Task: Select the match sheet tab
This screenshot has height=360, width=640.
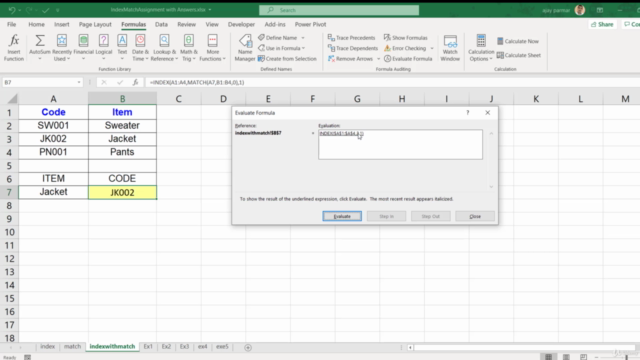Action: pyautogui.click(x=72, y=347)
